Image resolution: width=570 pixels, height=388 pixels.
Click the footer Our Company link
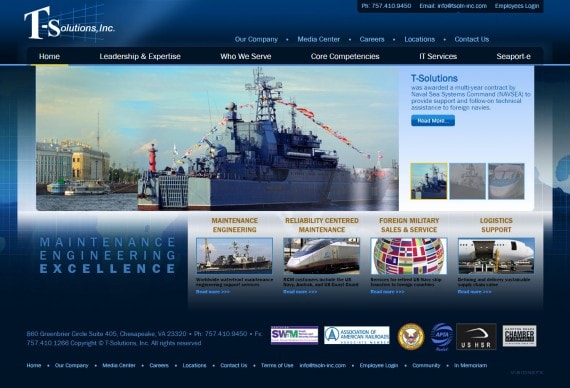pyautogui.click(x=72, y=365)
